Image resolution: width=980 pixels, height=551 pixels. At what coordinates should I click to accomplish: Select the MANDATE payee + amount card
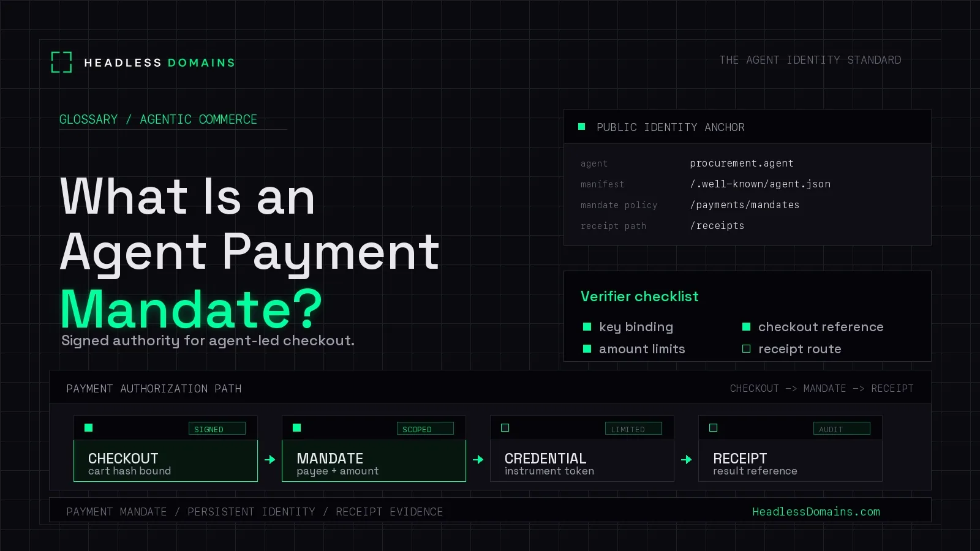tap(374, 449)
